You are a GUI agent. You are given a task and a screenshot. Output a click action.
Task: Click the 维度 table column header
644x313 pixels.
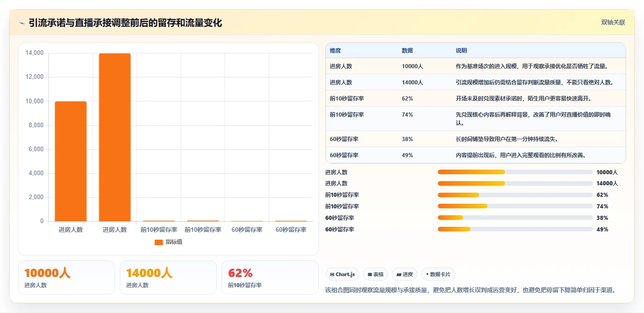click(335, 51)
